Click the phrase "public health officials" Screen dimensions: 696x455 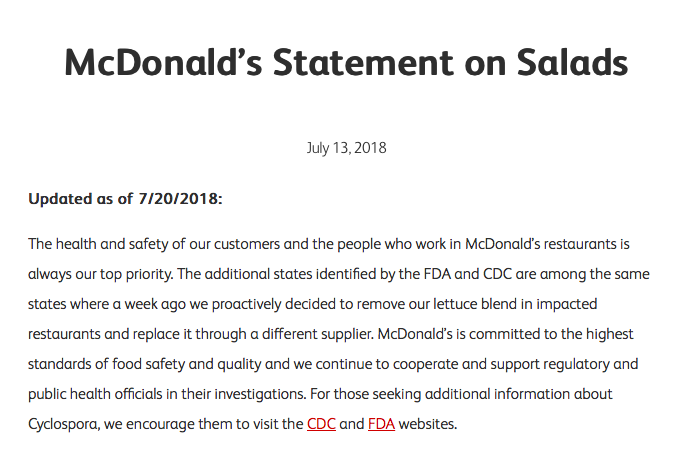[95, 394]
